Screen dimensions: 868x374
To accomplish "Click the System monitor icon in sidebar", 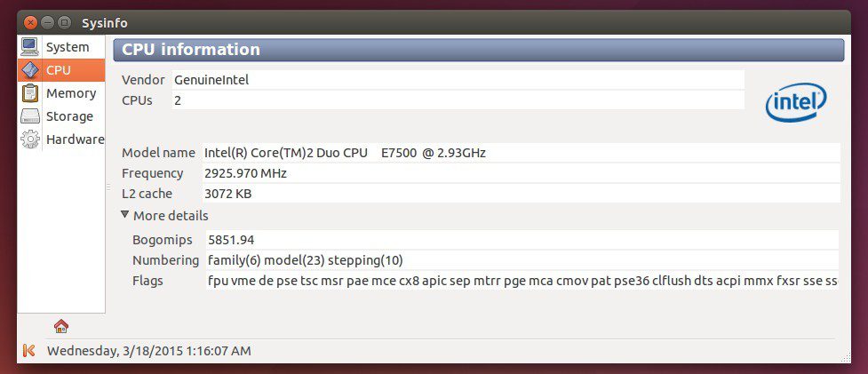I will (x=30, y=47).
